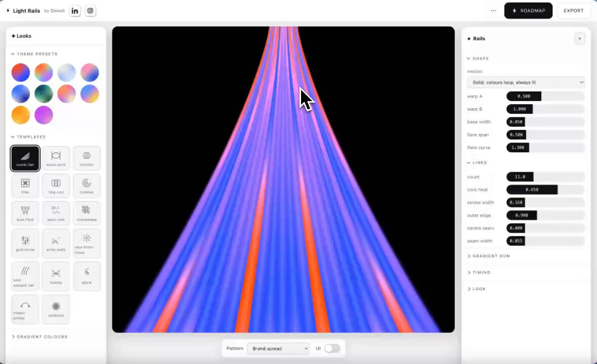Open the motion dropdown

(x=526, y=82)
